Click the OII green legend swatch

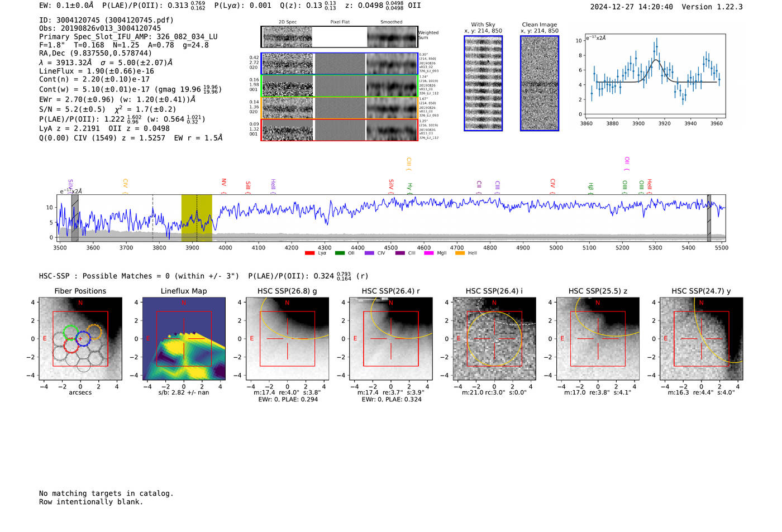(340, 253)
